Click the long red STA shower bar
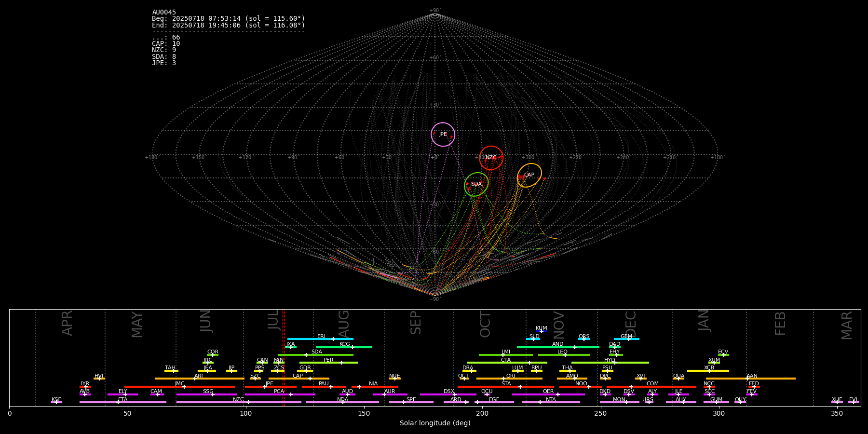868x434 pixels. pyautogui.click(x=506, y=387)
